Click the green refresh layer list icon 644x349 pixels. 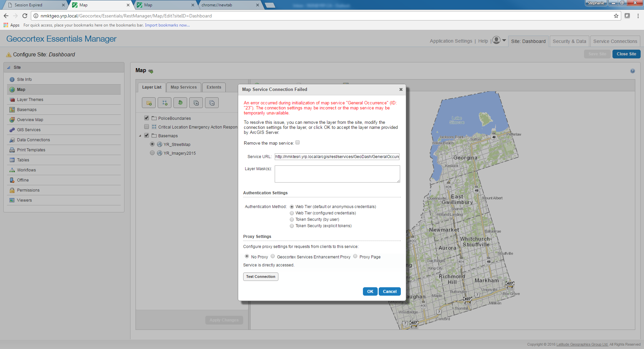point(180,103)
